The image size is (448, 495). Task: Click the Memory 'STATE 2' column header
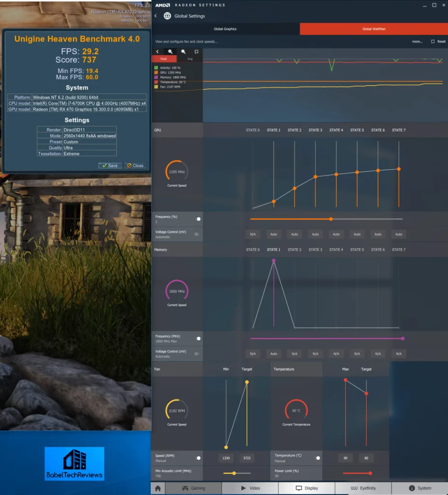click(x=295, y=250)
